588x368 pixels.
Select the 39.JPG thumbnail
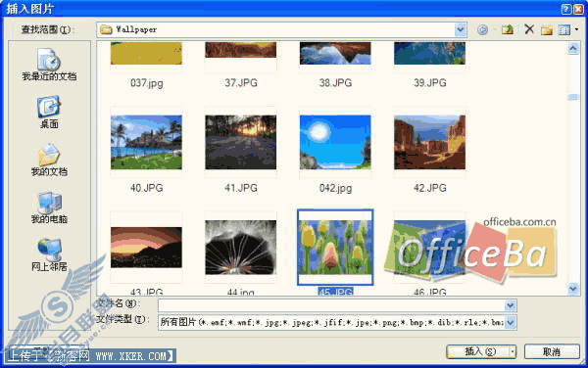tap(430, 53)
